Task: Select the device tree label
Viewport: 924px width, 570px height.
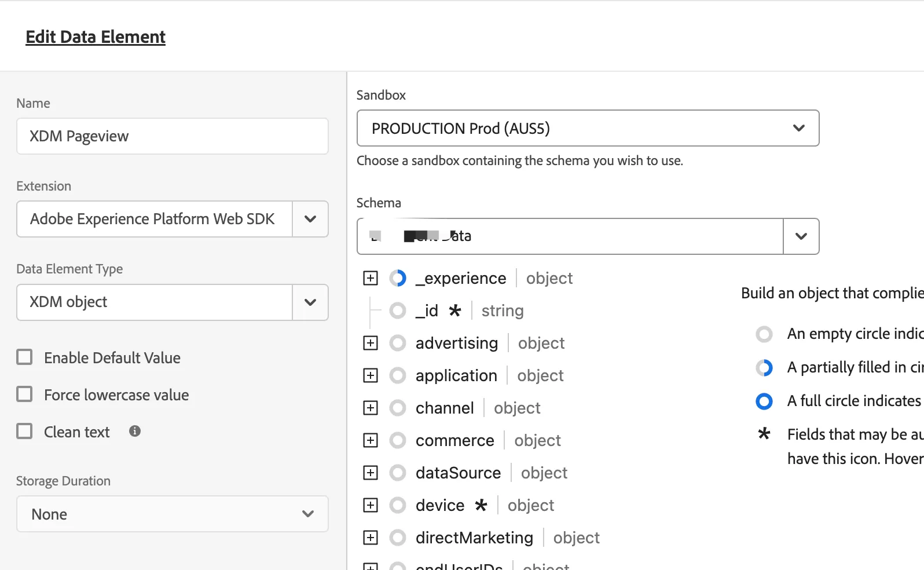Action: pos(440,505)
